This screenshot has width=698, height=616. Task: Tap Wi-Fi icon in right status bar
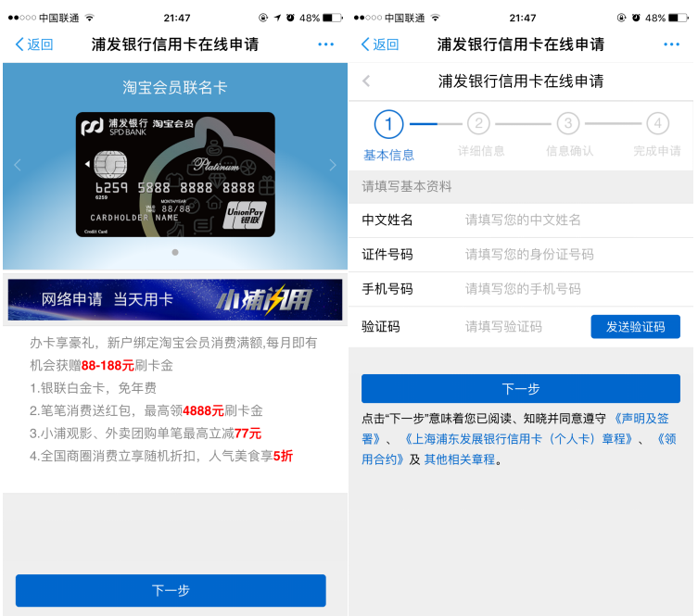[436, 18]
